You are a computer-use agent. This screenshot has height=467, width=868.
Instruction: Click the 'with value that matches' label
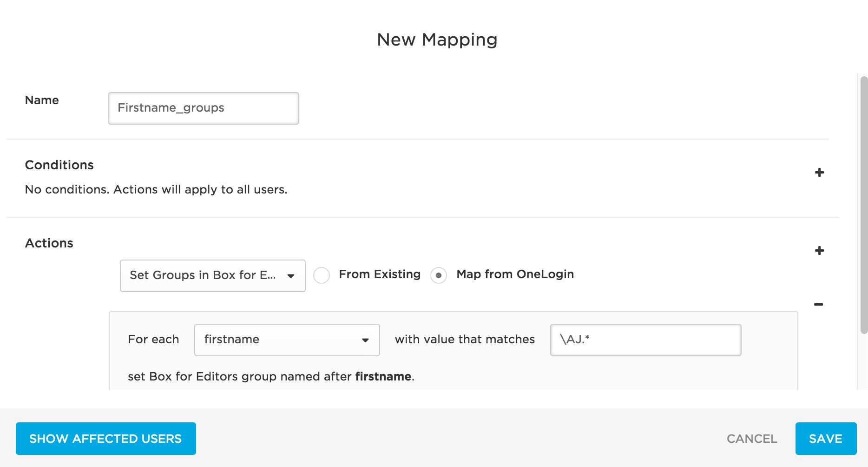465,339
